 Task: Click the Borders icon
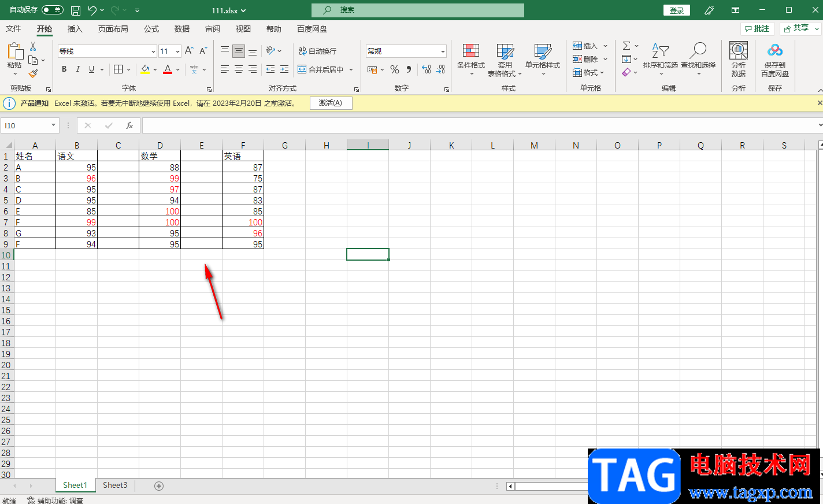[x=118, y=69]
